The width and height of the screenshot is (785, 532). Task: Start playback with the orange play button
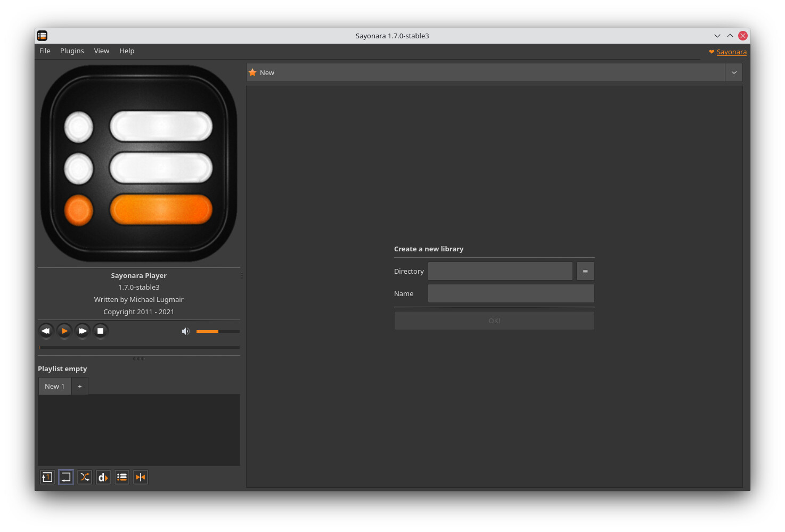tap(64, 331)
